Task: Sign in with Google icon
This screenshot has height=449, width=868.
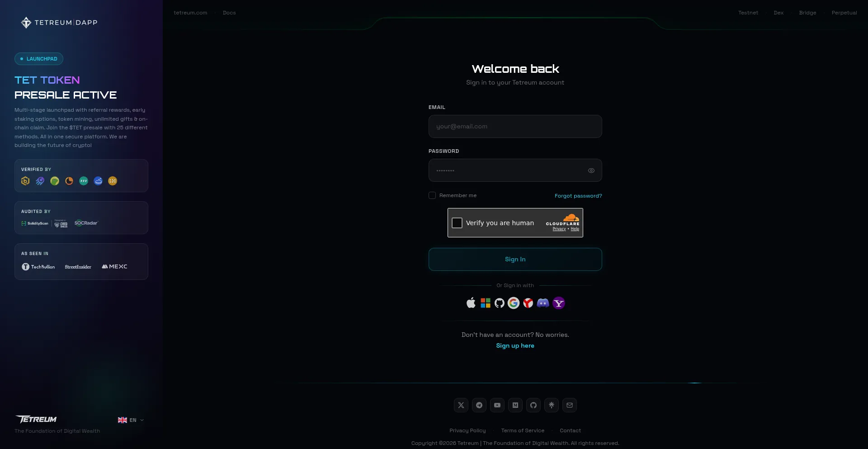Action: click(513, 303)
